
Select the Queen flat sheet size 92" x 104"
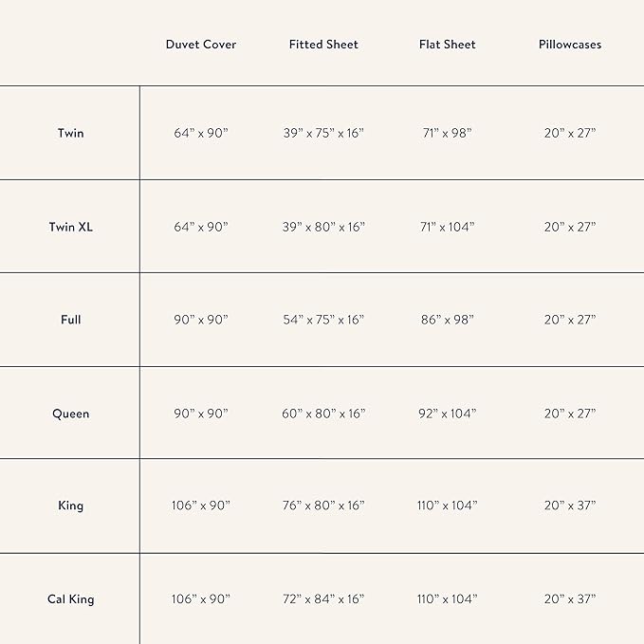tap(448, 414)
